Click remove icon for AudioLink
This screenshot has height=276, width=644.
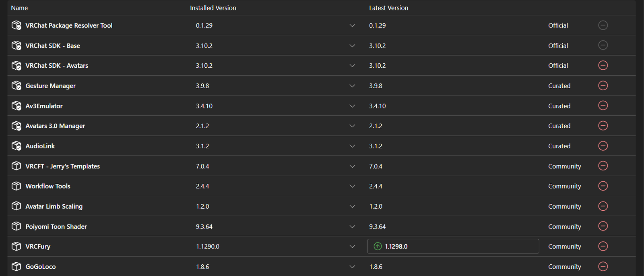click(603, 146)
